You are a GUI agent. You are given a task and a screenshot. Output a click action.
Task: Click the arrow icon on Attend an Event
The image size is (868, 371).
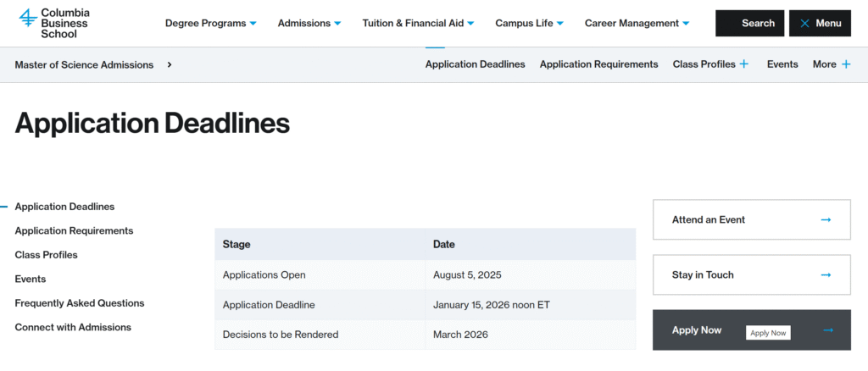(826, 220)
